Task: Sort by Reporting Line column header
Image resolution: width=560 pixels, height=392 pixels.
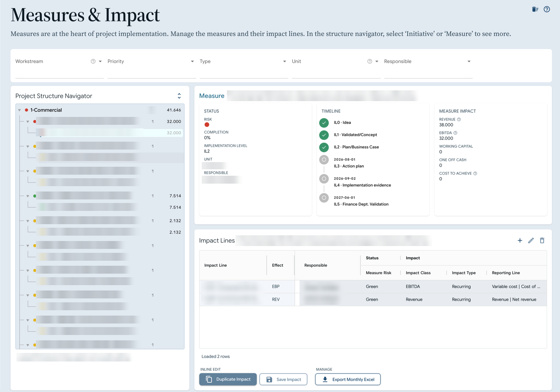Action: tap(506, 273)
